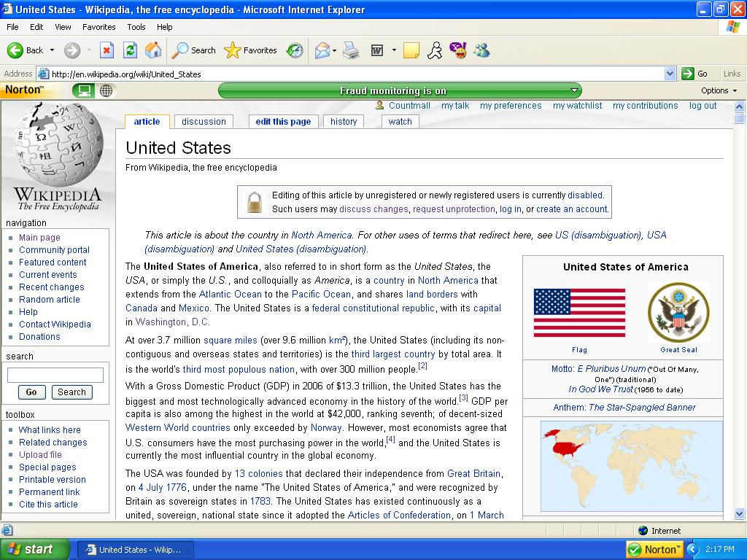Open the Search magnifier tool

[x=193, y=50]
